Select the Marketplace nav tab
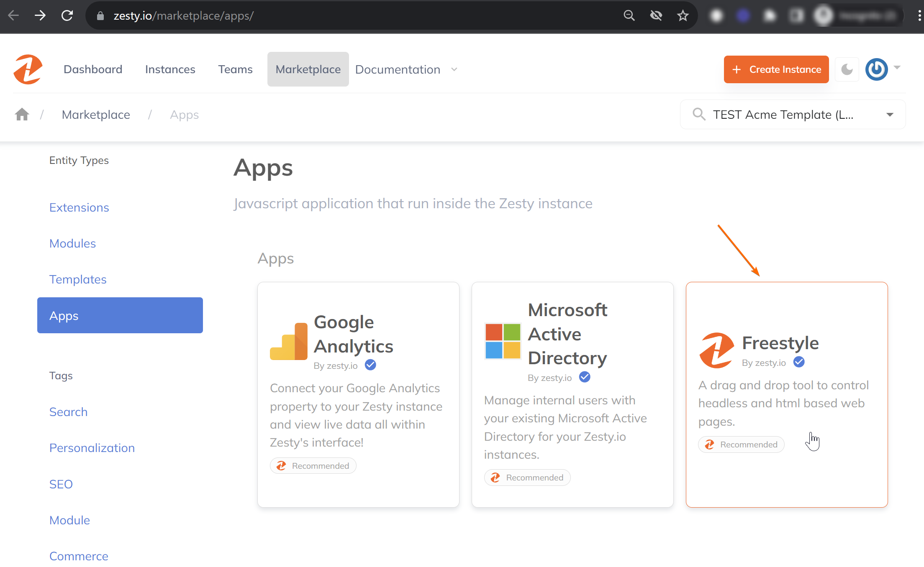Viewport: 924px width, 567px height. [308, 69]
